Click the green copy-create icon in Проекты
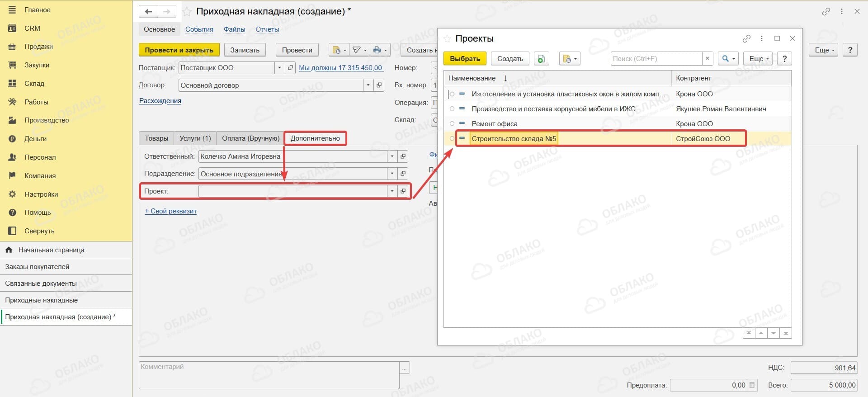868x397 pixels. pos(541,59)
